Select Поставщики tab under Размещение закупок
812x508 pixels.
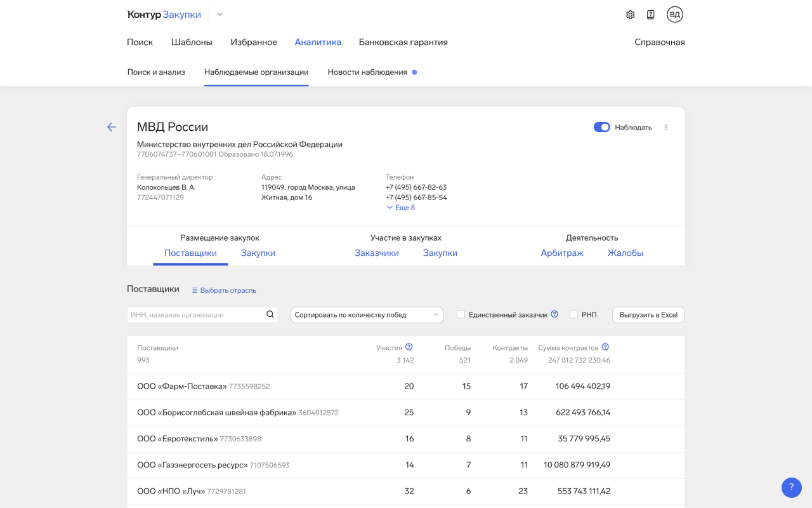pyautogui.click(x=190, y=253)
